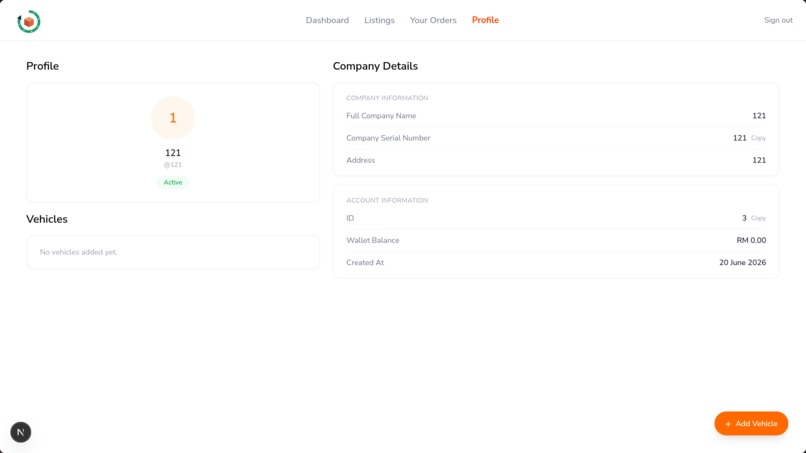The image size is (806, 453).
Task: Click the app logo in the header
Action: coord(29,22)
